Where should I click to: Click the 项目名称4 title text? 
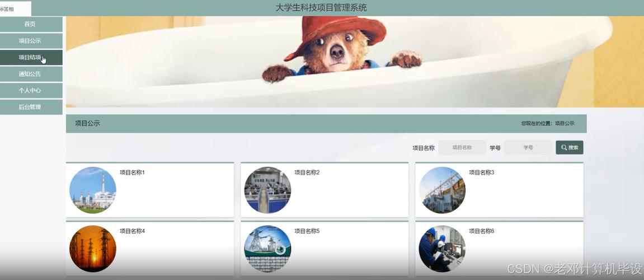click(x=132, y=231)
